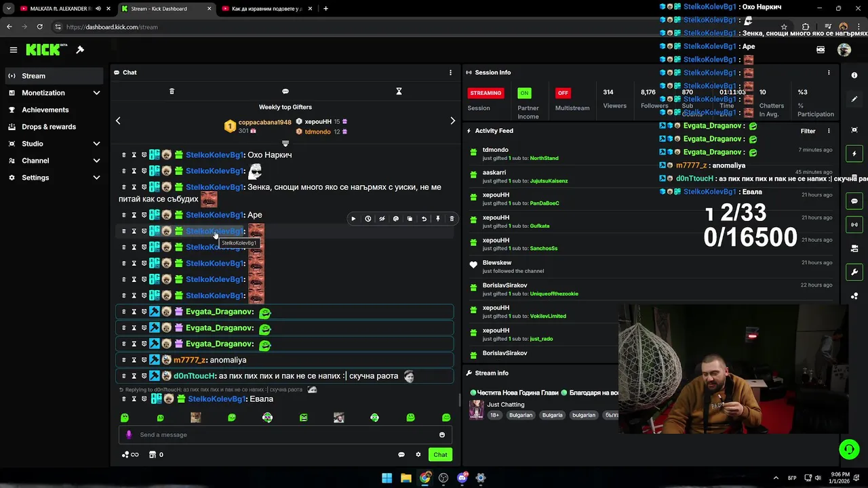
Task: Toggle the Multistream OFF badge
Action: click(562, 93)
